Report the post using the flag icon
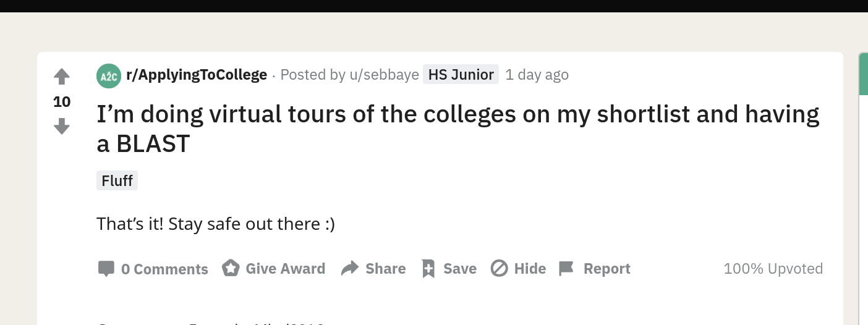Image resolution: width=868 pixels, height=325 pixels. tap(566, 269)
